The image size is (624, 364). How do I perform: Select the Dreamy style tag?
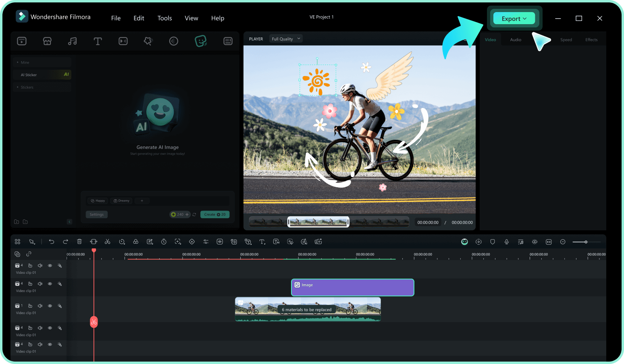(x=122, y=201)
